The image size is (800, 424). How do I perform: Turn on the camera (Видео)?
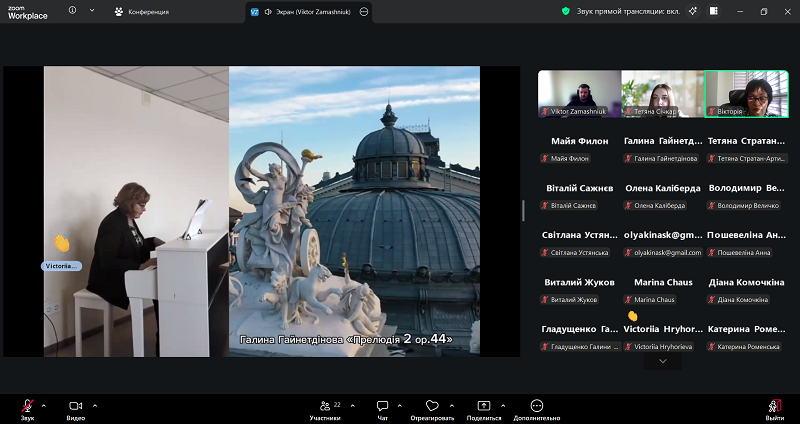click(x=75, y=405)
